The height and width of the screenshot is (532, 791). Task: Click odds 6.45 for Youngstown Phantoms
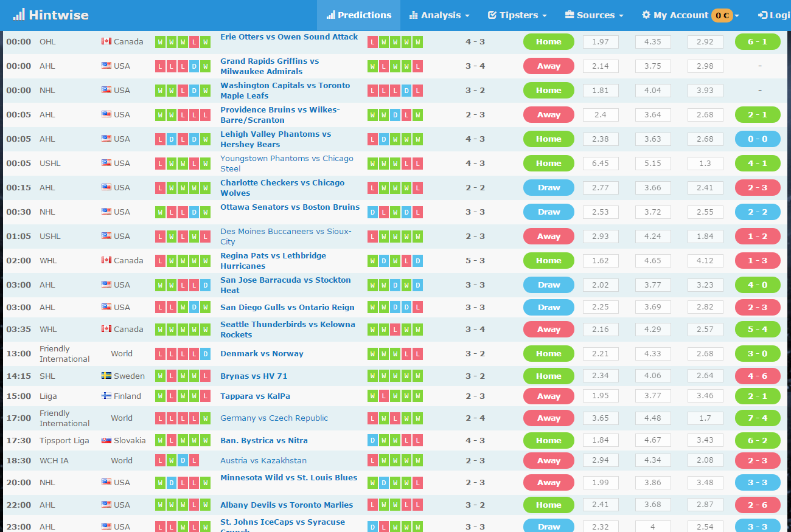601,164
